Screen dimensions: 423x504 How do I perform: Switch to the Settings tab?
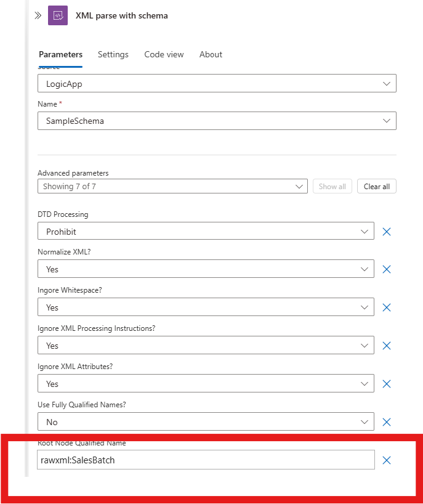113,54
